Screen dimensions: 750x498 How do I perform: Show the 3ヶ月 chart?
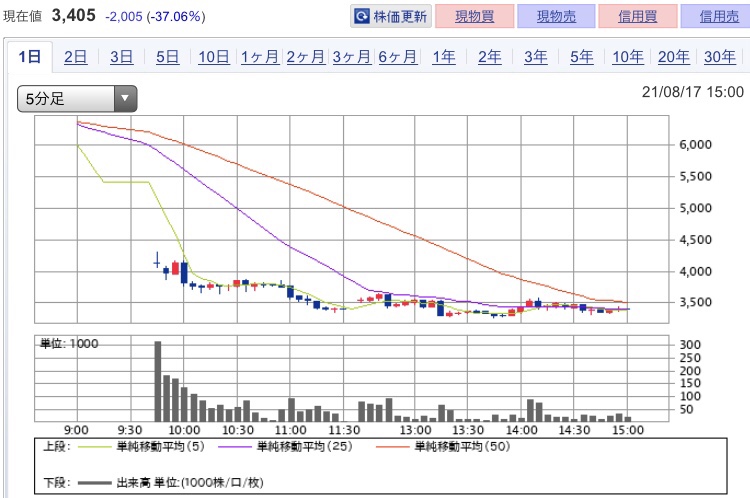click(x=352, y=57)
